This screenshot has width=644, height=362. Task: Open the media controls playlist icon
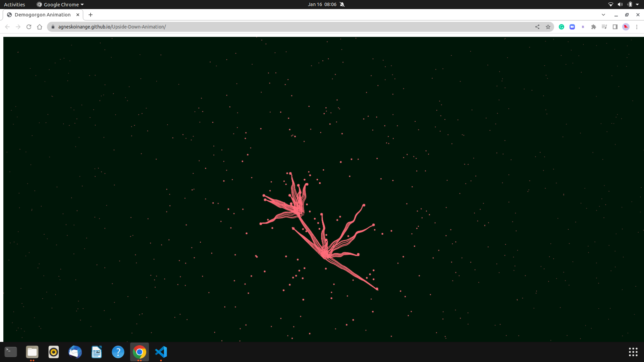point(604,27)
